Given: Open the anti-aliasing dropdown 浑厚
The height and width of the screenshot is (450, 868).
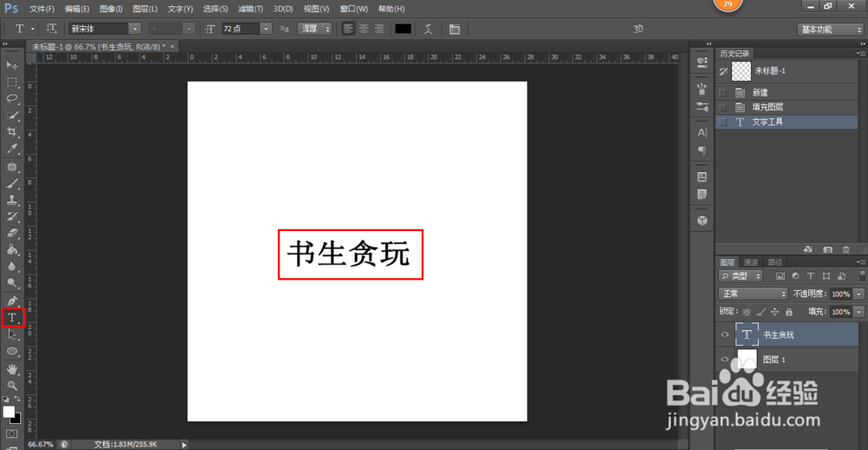Looking at the screenshot, I should coord(314,29).
